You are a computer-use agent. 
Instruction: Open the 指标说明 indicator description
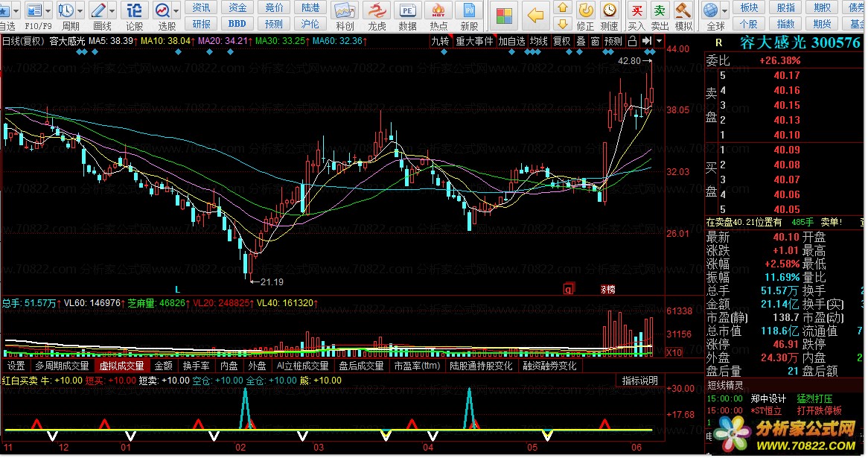point(639,381)
